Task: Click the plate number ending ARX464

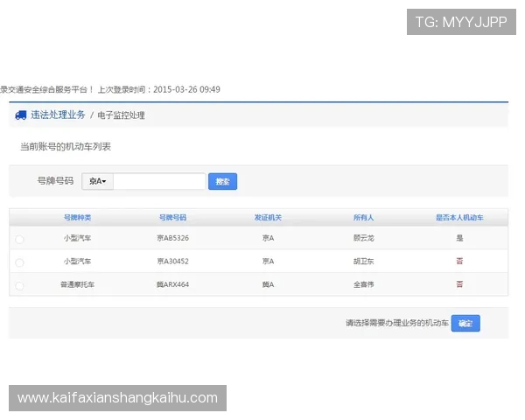Action: [172, 284]
